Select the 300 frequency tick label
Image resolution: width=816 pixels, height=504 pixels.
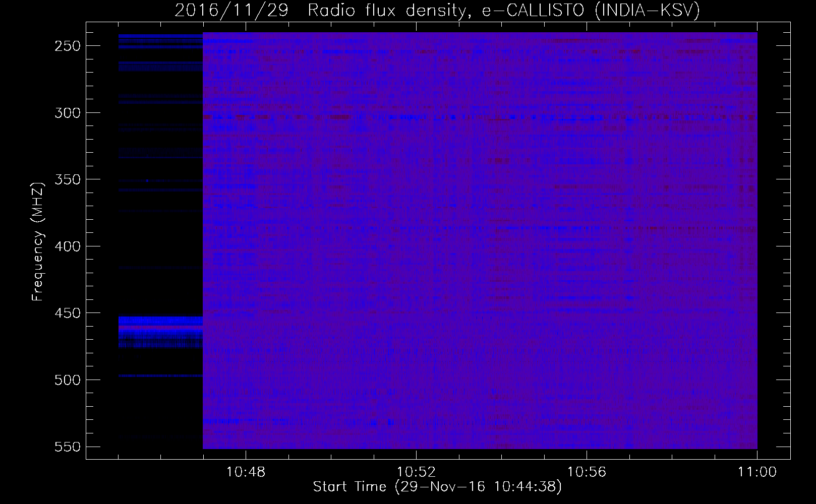tap(67, 112)
